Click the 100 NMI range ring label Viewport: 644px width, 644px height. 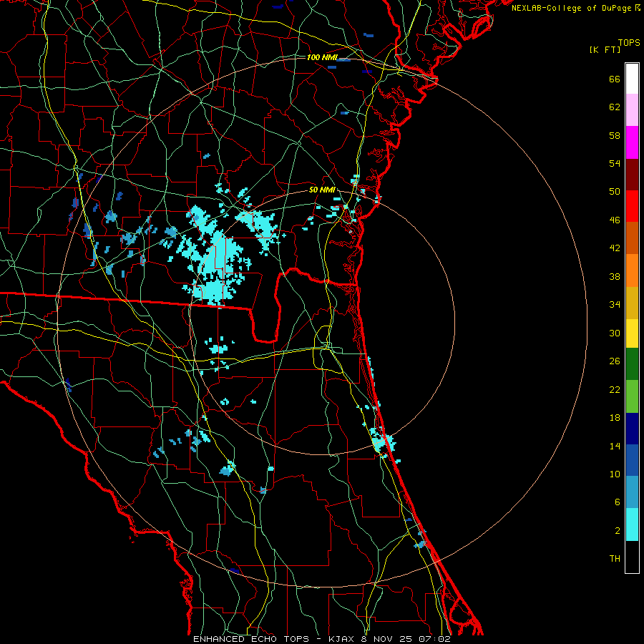[x=322, y=57]
